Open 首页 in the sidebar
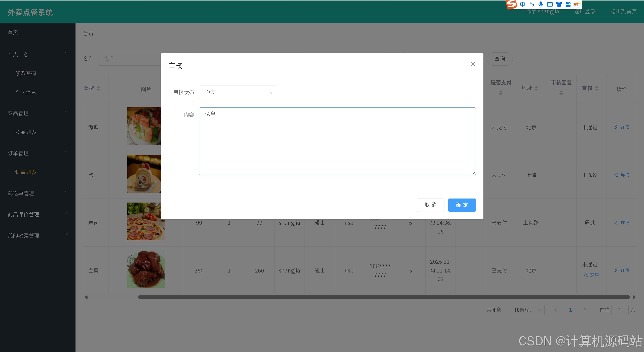Screen dimensions: 644x352 [13, 32]
